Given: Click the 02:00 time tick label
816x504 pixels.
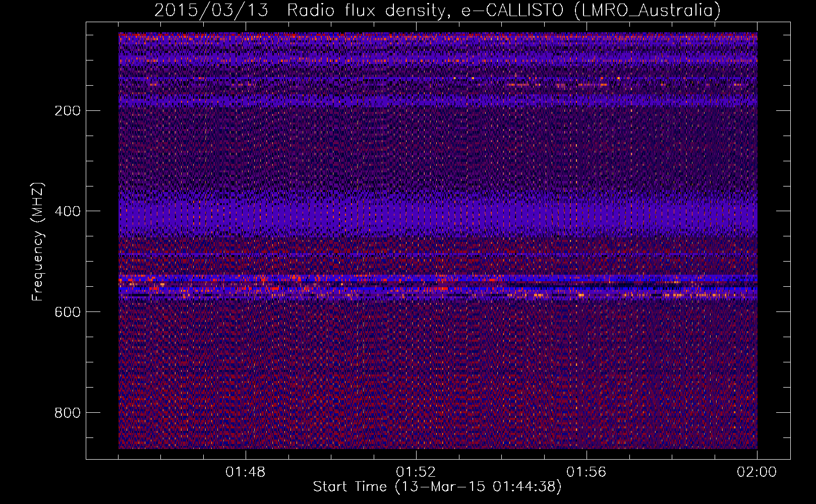Looking at the screenshot, I should [757, 472].
